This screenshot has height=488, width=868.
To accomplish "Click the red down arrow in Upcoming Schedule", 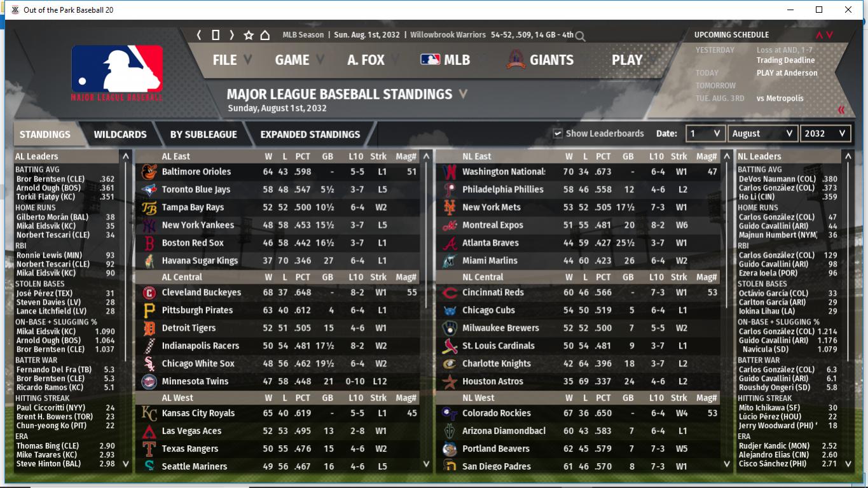I will (829, 35).
